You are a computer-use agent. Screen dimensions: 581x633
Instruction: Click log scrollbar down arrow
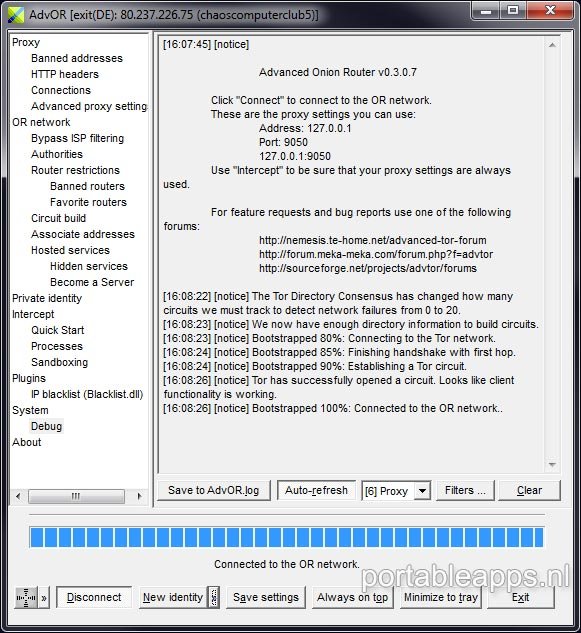tap(552, 465)
